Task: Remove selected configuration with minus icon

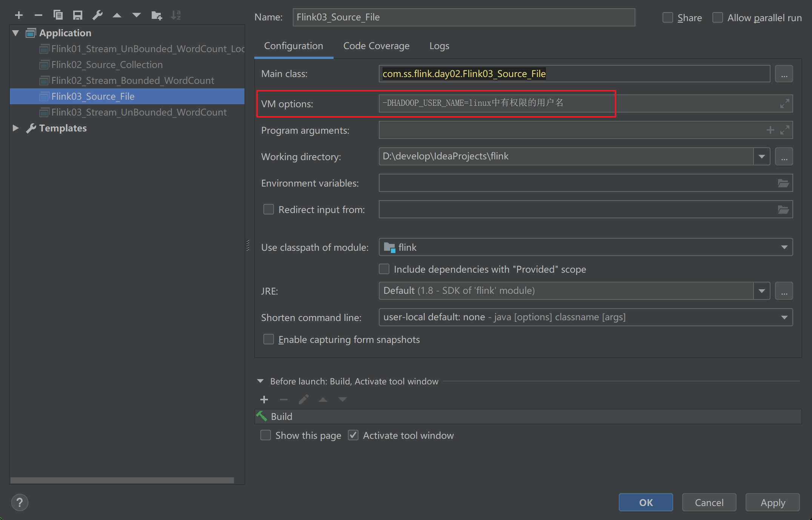Action: coord(38,15)
